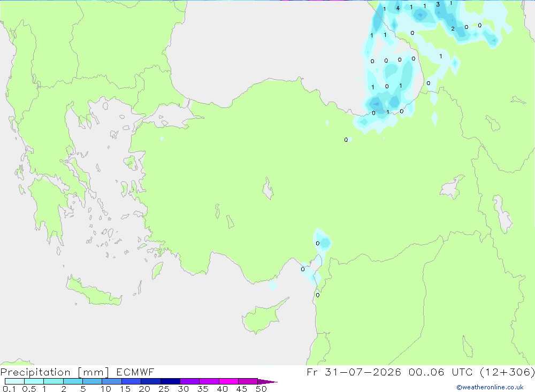Screen dimensions: 535x392
Task: Click the precipitation value "3" on the map
Action: coord(438,4)
